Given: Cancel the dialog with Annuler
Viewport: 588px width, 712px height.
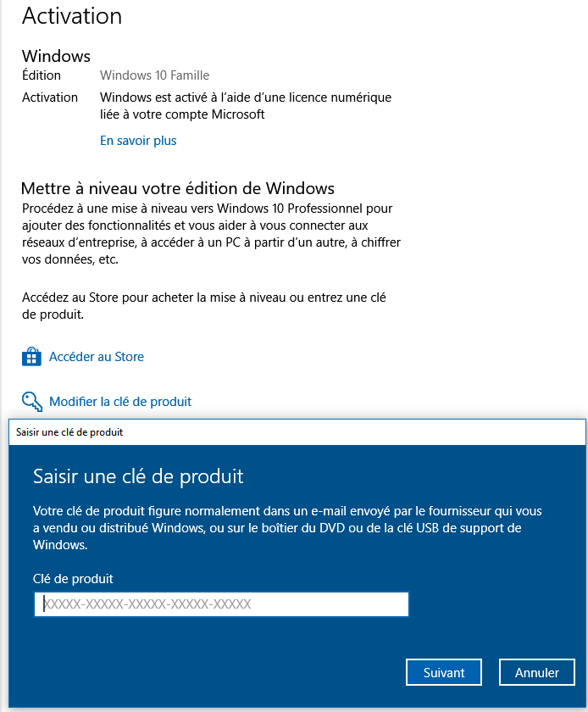Looking at the screenshot, I should click(536, 672).
